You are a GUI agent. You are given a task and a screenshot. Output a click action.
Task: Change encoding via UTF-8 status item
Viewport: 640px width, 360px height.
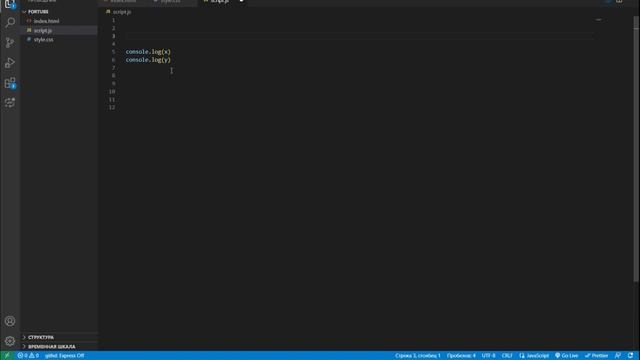click(x=488, y=356)
